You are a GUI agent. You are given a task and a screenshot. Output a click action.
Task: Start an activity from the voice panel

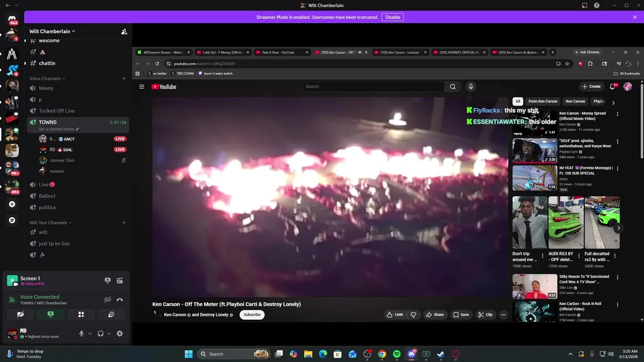[81, 314]
